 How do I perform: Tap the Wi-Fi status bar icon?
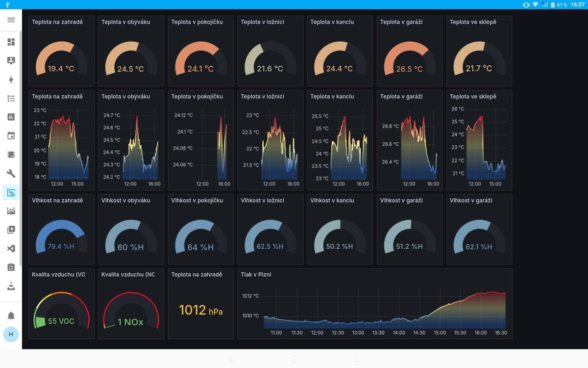point(535,4)
